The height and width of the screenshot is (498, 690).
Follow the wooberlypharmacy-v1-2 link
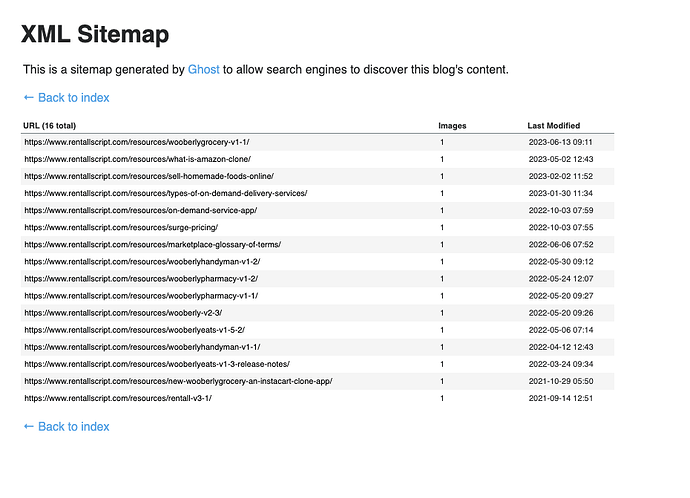[x=141, y=278]
